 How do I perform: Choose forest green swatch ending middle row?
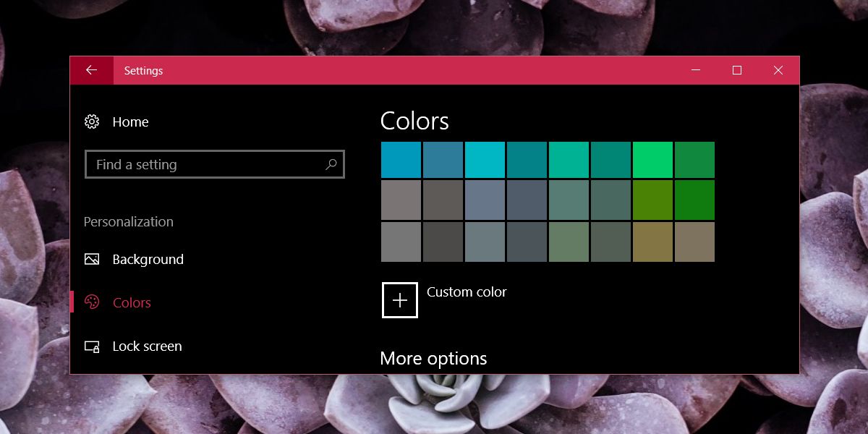coord(694,200)
